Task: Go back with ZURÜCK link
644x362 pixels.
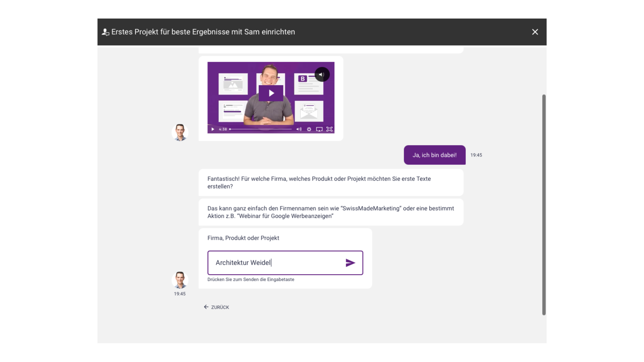Action: [216, 307]
